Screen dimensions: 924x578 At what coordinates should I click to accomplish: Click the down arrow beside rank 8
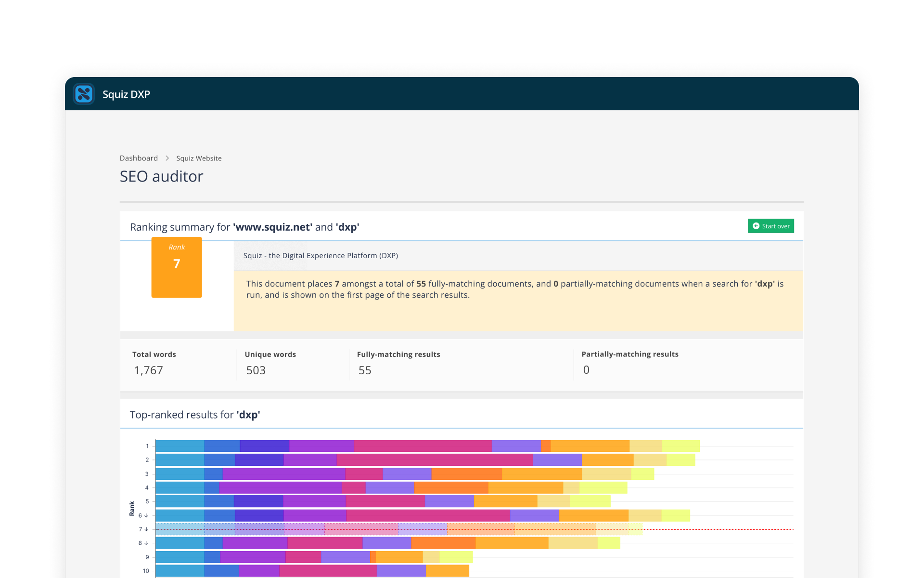point(146,543)
